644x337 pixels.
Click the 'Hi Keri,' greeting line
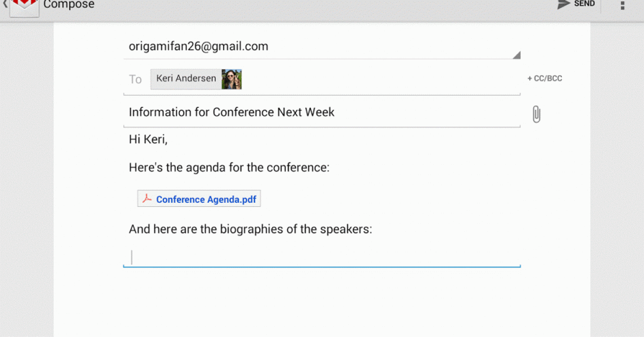tap(148, 140)
